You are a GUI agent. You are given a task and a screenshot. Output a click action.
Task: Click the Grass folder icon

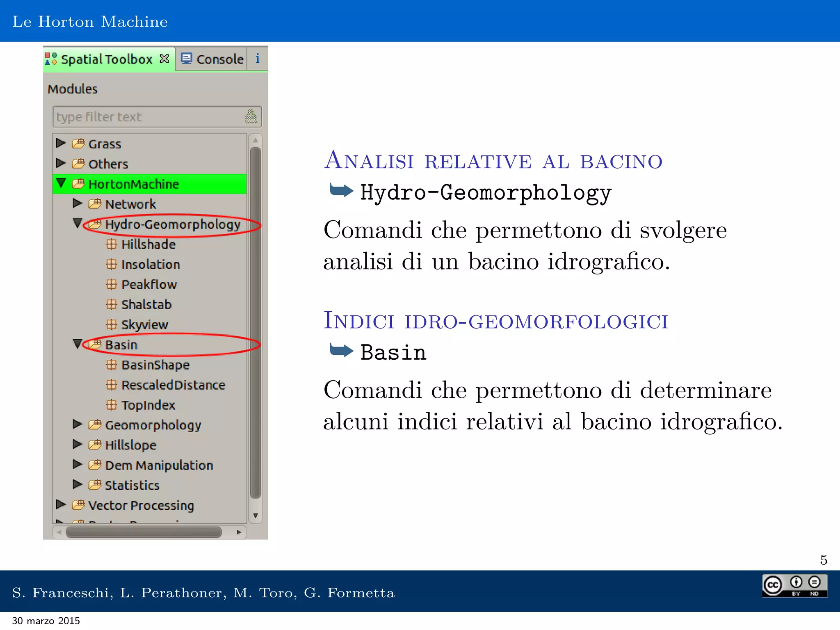point(78,144)
